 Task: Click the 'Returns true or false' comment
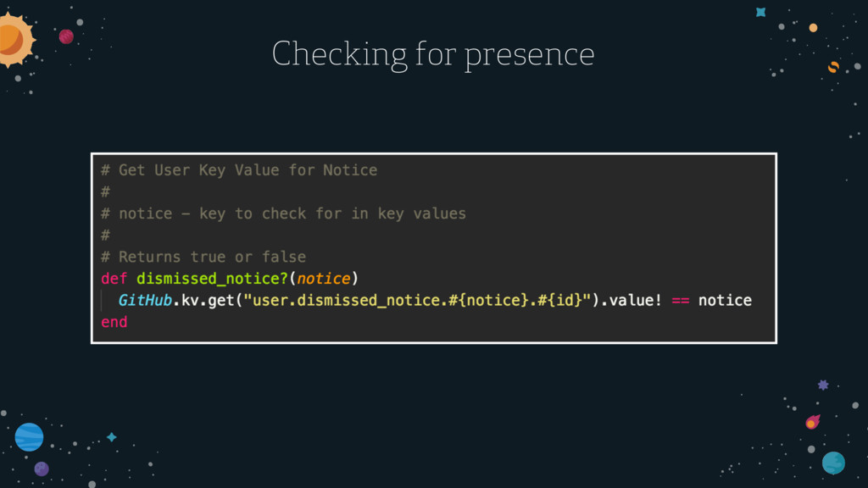point(212,257)
